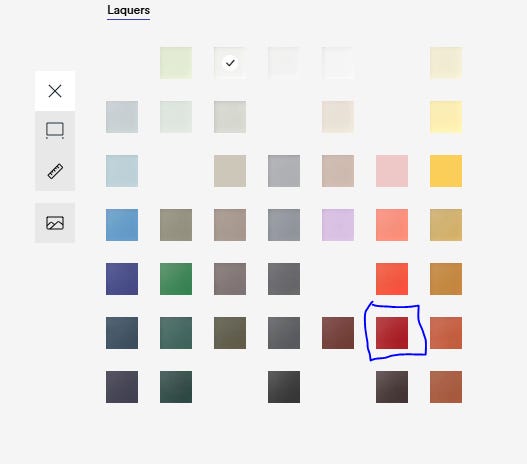Pick the bright green swatch
The height and width of the screenshot is (464, 527).
tap(176, 279)
